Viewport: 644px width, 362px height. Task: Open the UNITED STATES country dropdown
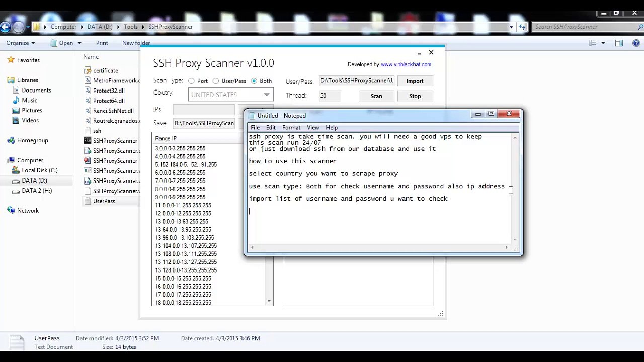[x=230, y=95]
